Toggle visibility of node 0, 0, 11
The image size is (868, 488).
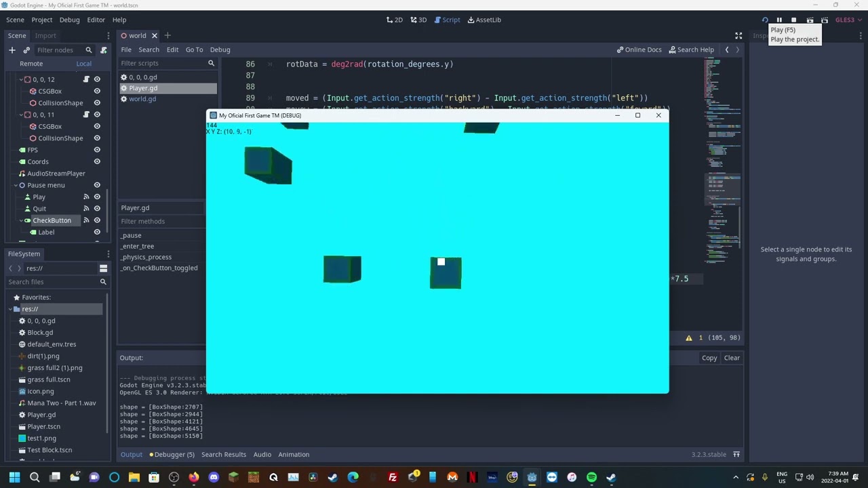(97, 115)
